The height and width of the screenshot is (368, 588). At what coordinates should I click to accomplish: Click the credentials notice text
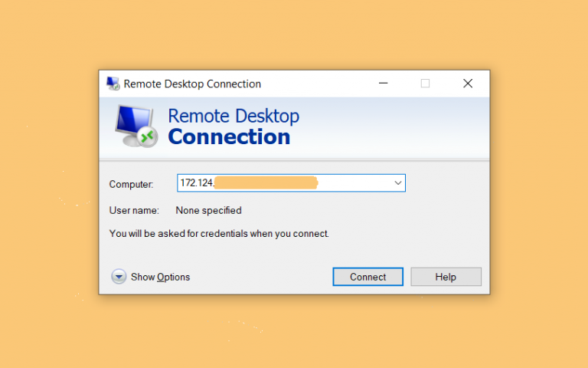coord(219,234)
